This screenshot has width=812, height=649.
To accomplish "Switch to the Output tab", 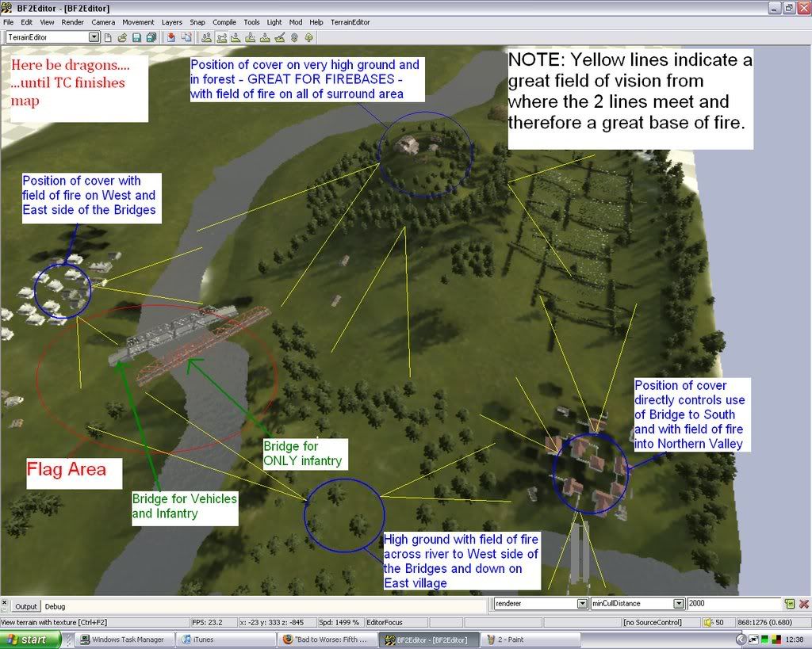I will point(26,606).
